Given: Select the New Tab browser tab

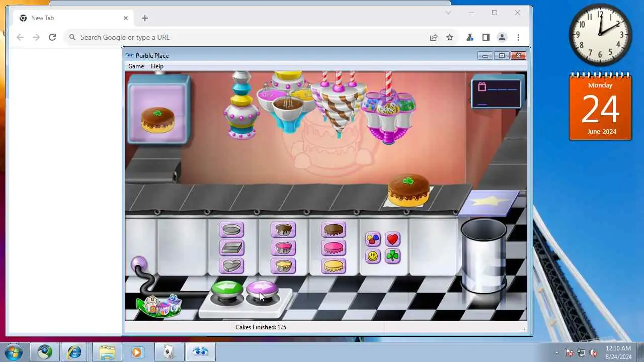Looking at the screenshot, I should [x=73, y=18].
